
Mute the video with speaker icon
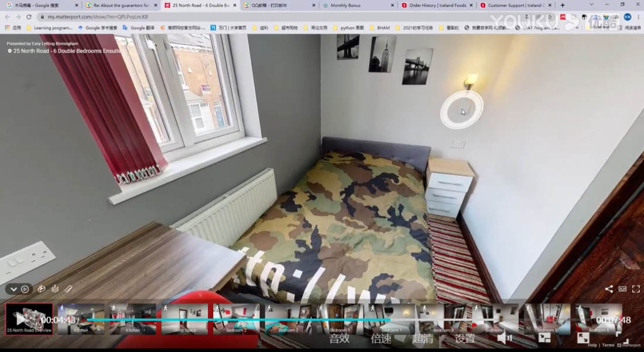pyautogui.click(x=504, y=338)
